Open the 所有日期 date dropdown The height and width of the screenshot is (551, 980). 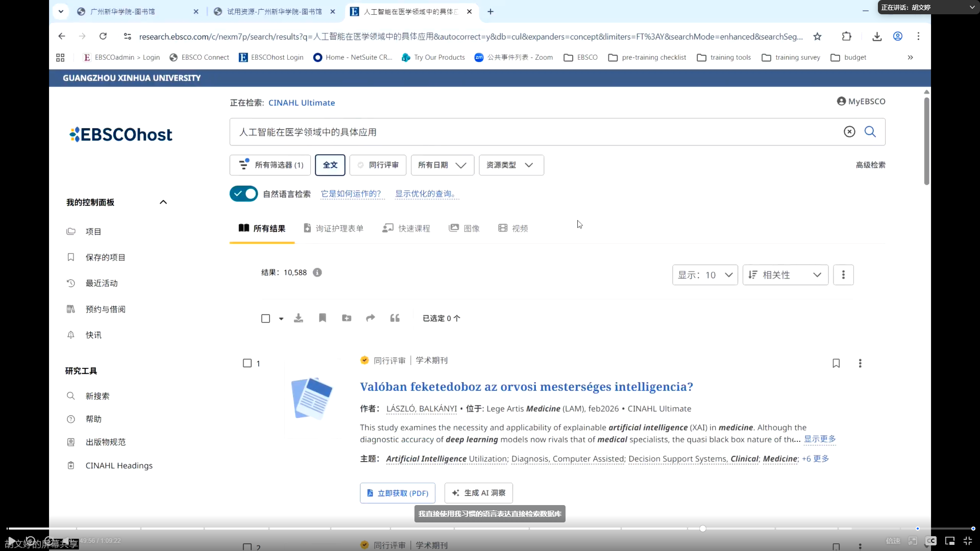[442, 165]
